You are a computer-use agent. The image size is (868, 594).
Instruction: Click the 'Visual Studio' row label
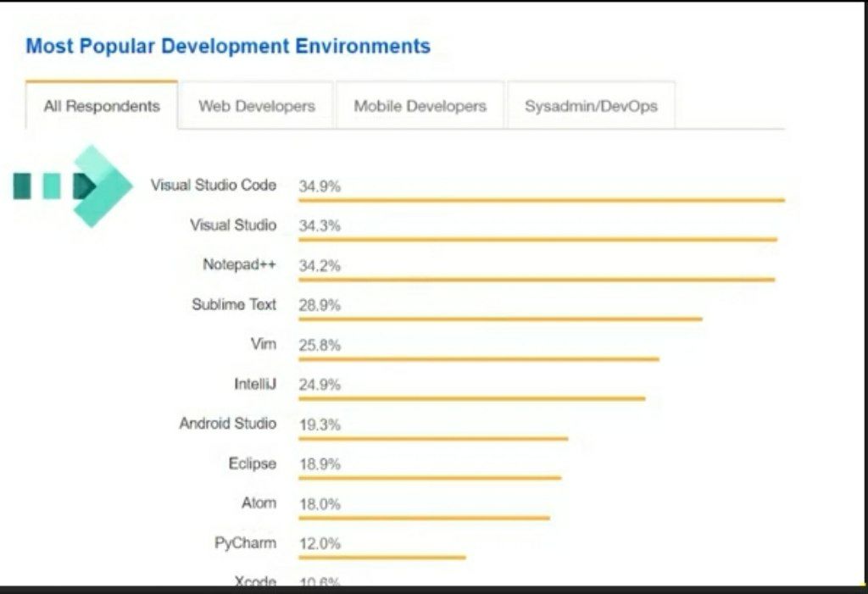click(233, 225)
